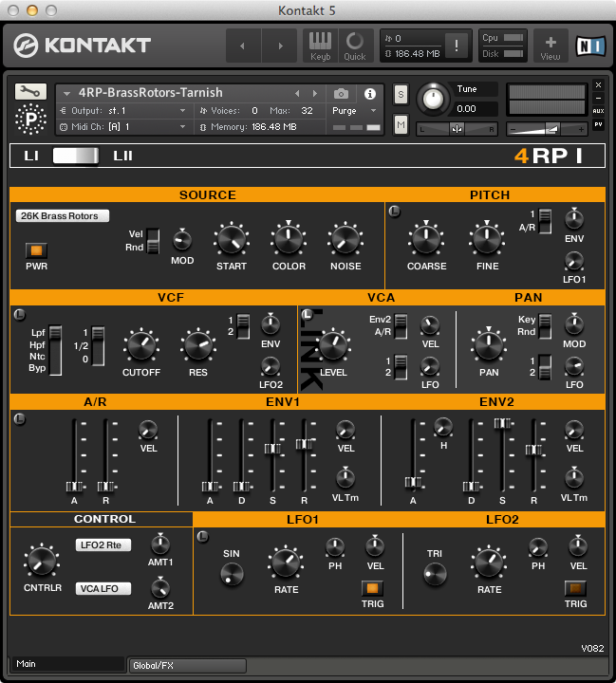This screenshot has width=616, height=683.
Task: Go to previous instrument in header
Action: tap(297, 94)
